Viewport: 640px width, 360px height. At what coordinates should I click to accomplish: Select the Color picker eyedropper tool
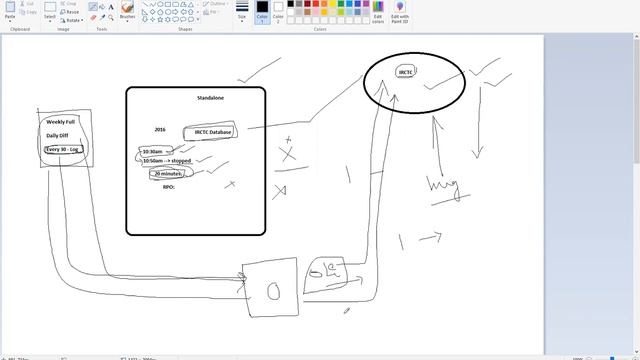pyautogui.click(x=102, y=18)
